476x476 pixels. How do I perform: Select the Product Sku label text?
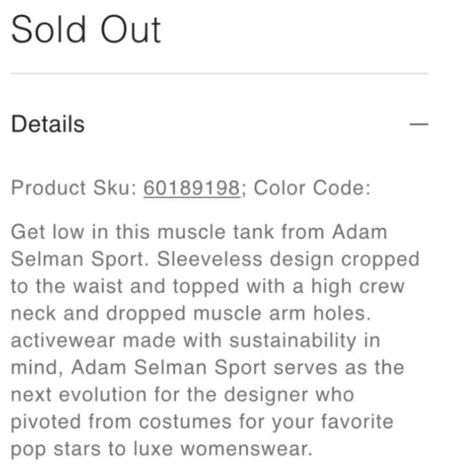[x=74, y=188]
